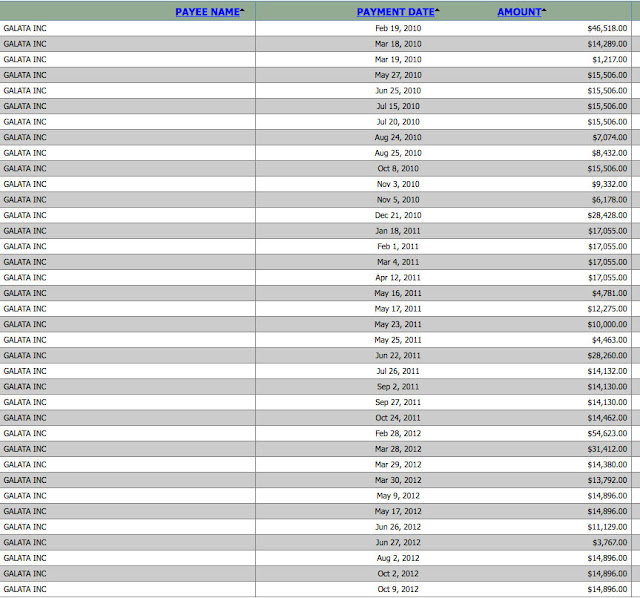The image size is (640, 598).
Task: Click the date Aug 24, 2010
Action: (398, 137)
